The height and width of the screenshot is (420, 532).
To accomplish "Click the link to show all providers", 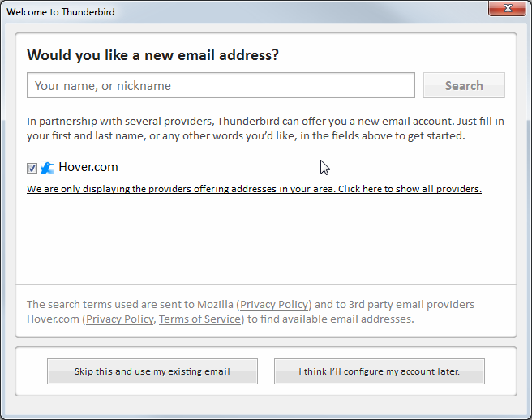I will pos(254,189).
